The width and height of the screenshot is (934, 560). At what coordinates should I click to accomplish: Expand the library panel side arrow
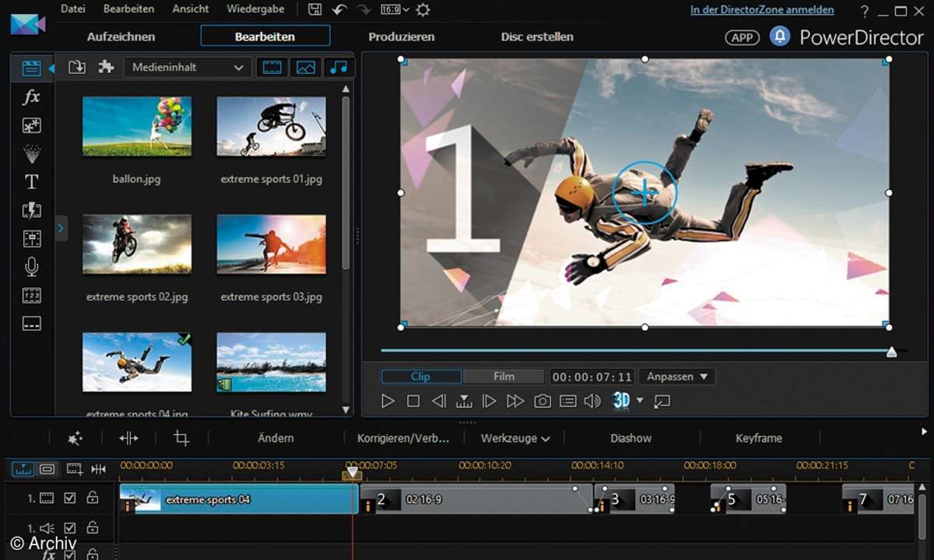(x=61, y=227)
